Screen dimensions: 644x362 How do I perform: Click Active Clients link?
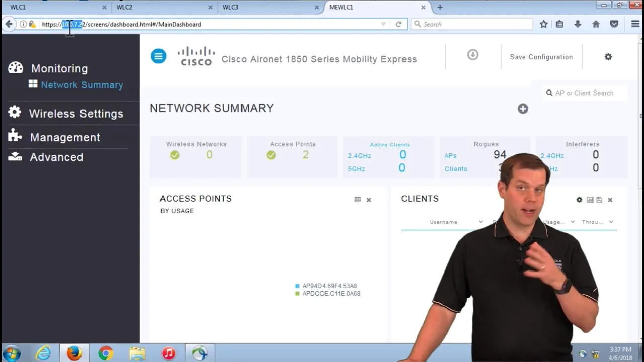[x=390, y=145]
